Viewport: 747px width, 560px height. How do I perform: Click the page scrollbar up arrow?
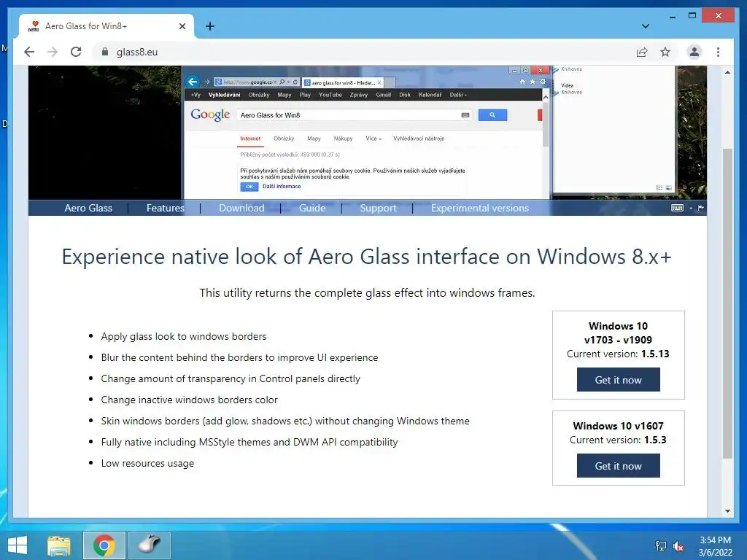click(727, 72)
